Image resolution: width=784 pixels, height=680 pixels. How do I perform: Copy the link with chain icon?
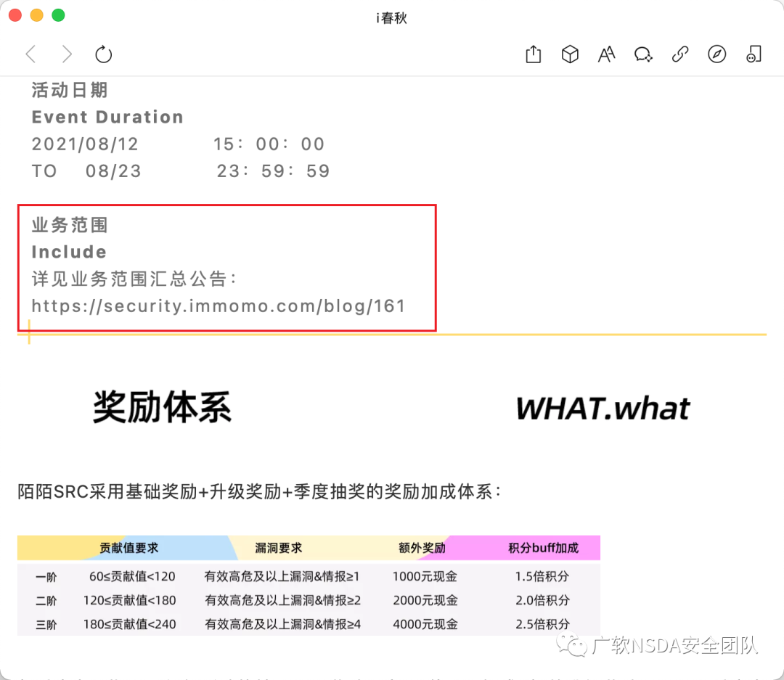(680, 54)
